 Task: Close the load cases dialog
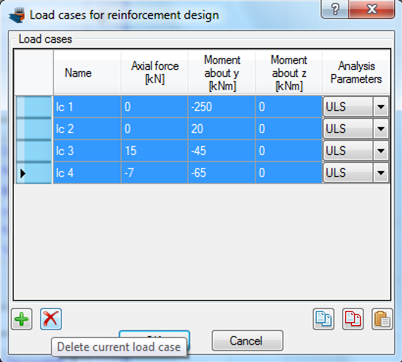pos(372,9)
